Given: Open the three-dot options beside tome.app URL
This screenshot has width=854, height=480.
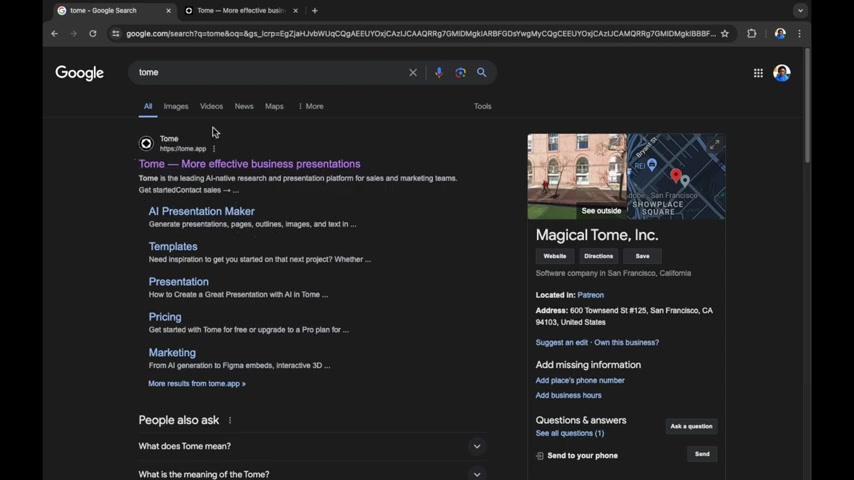Looking at the screenshot, I should tap(214, 149).
